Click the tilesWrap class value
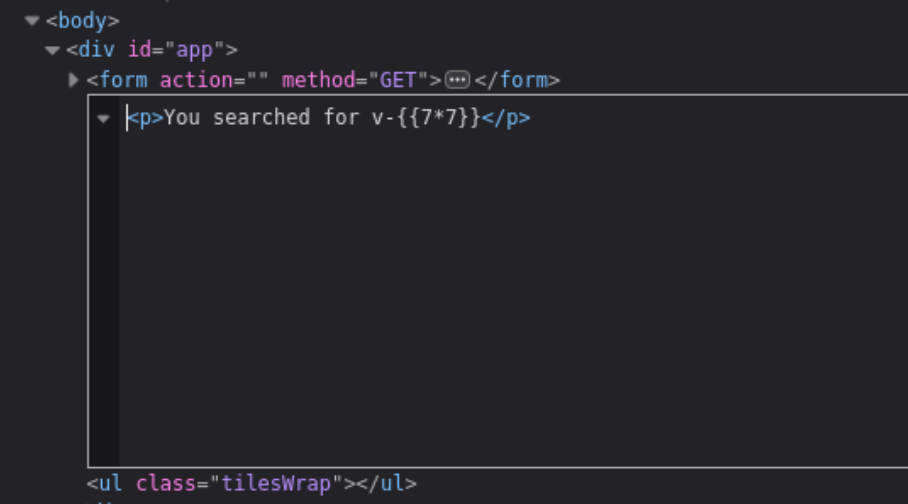908x504 pixels. (276, 483)
